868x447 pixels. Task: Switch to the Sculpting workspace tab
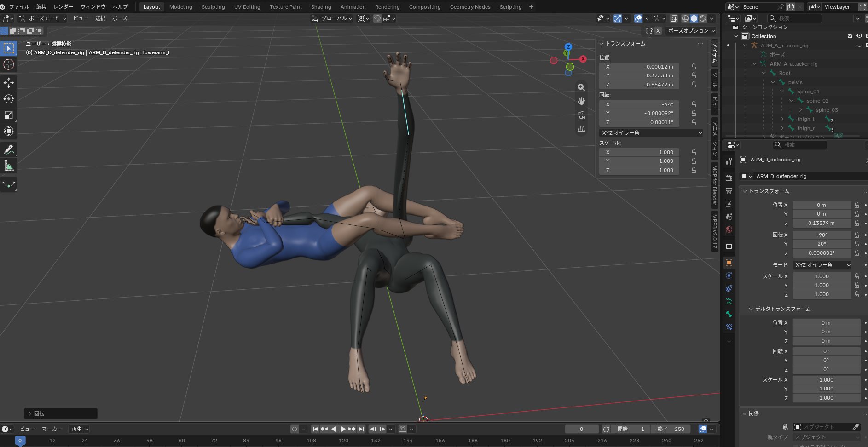213,7
